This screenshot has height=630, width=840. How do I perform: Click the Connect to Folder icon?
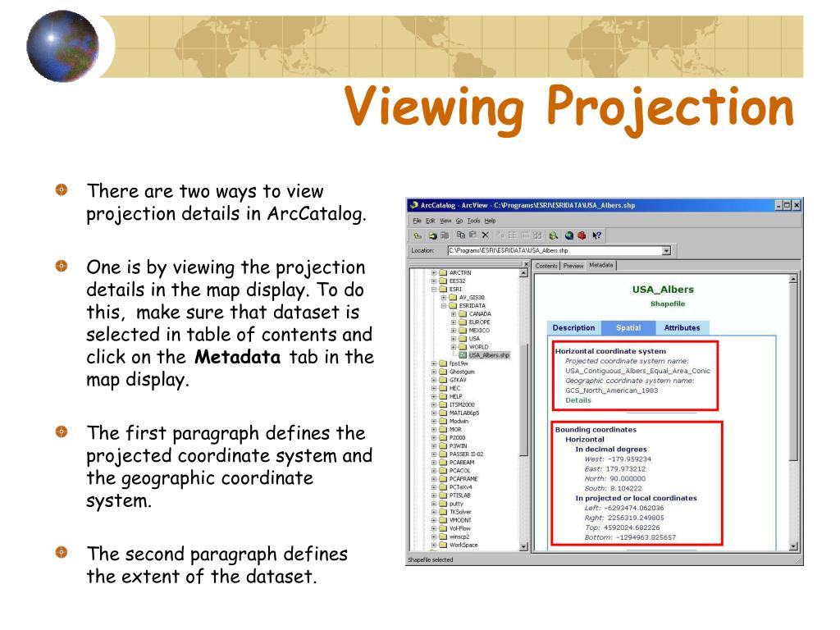(x=432, y=235)
